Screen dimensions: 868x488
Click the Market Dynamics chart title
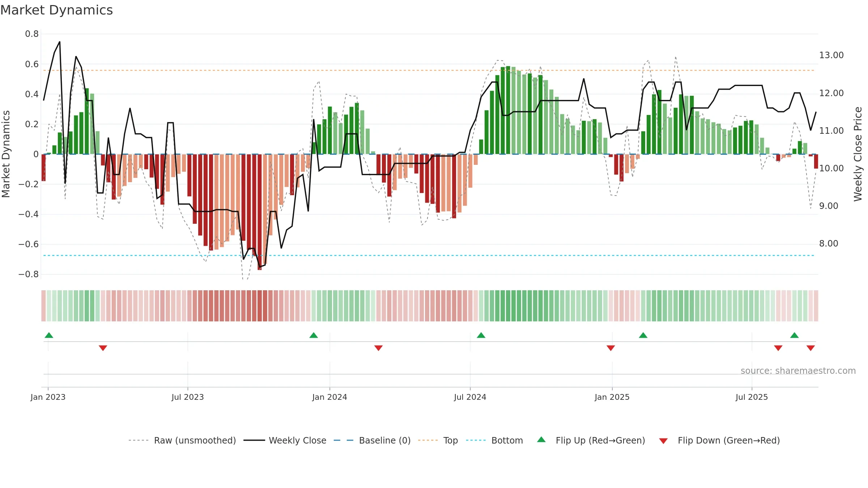(56, 10)
